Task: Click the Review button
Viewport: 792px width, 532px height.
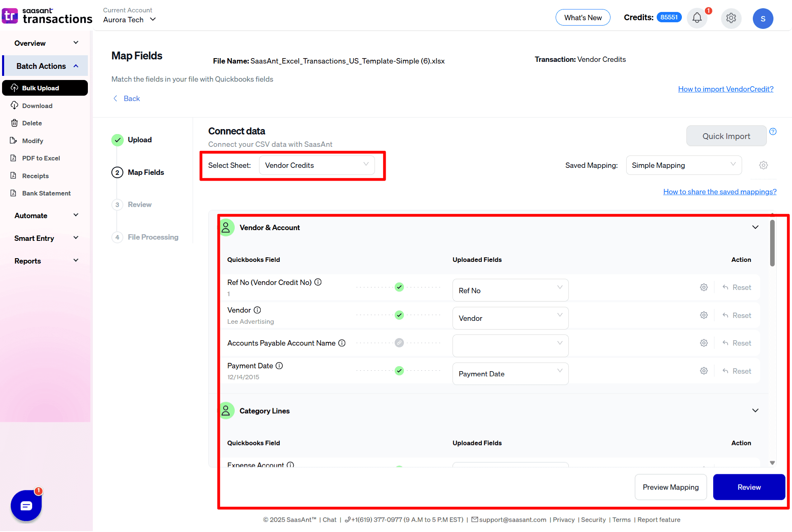Action: point(749,487)
